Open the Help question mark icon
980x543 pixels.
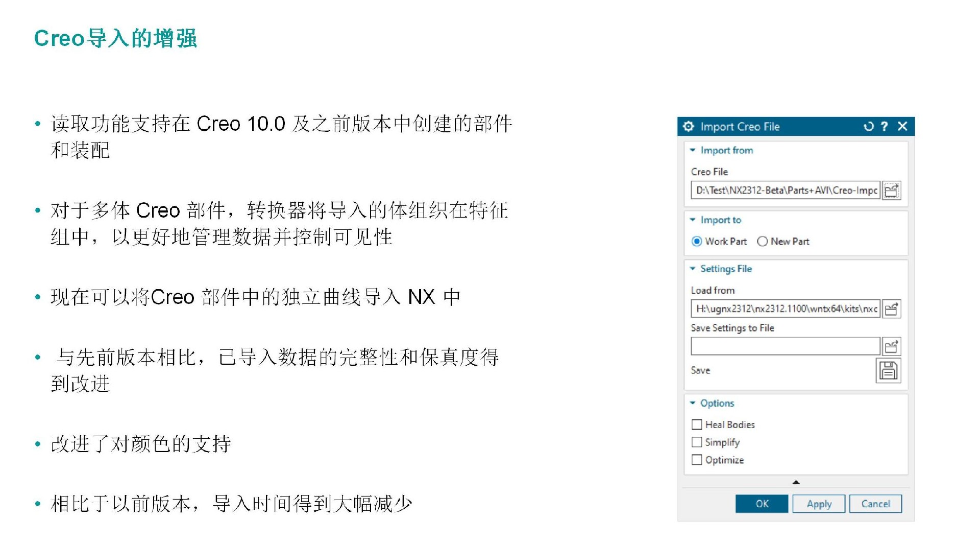[x=885, y=127]
